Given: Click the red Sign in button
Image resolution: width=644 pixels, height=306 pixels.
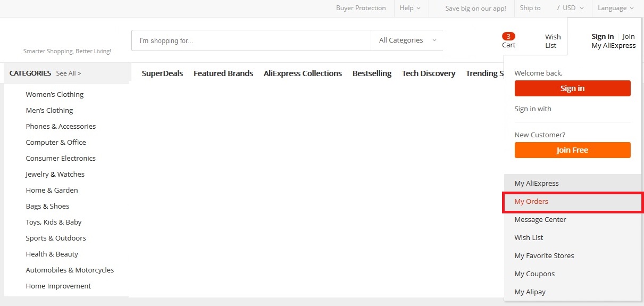Looking at the screenshot, I should point(572,88).
